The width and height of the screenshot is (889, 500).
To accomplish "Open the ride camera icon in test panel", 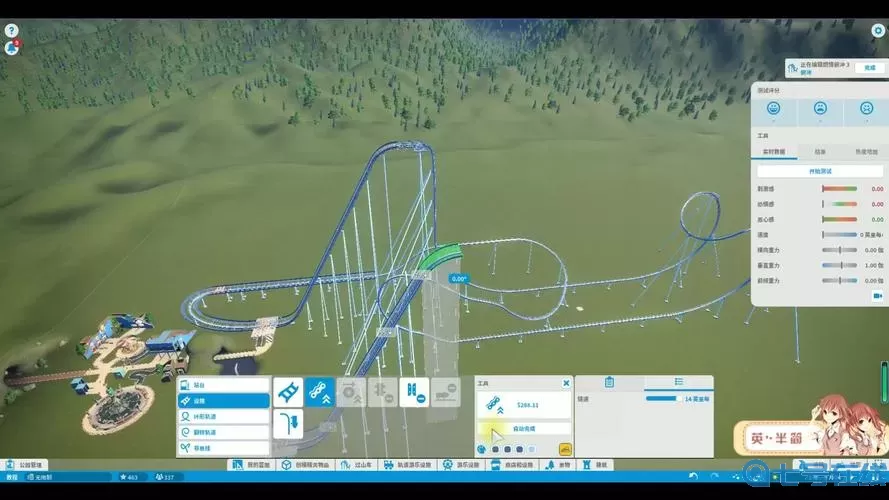I will tap(877, 295).
